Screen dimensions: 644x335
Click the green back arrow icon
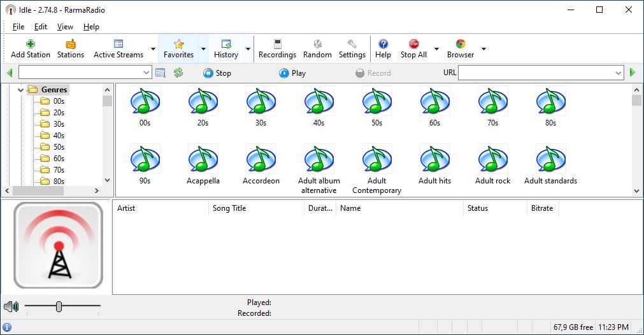[10, 73]
